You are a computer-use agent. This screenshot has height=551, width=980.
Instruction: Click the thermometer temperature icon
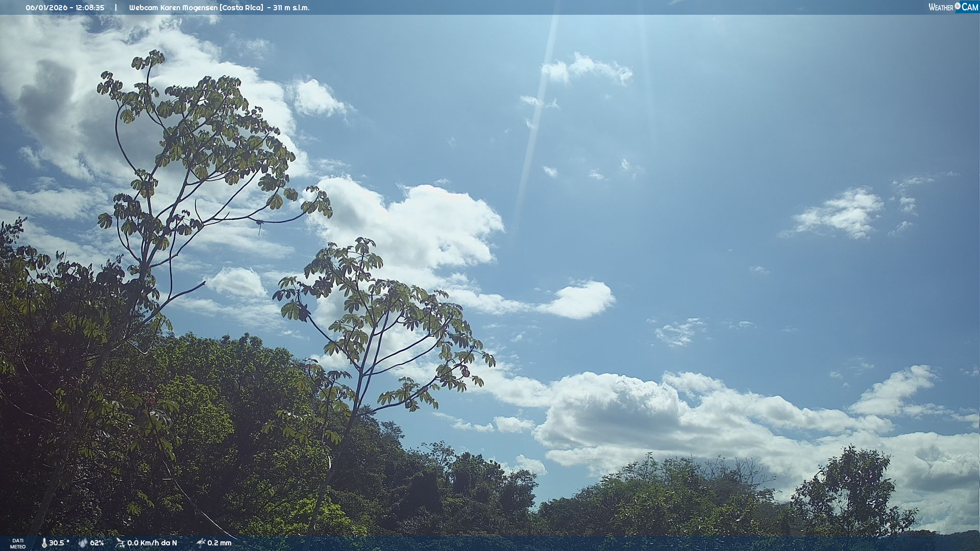44,543
